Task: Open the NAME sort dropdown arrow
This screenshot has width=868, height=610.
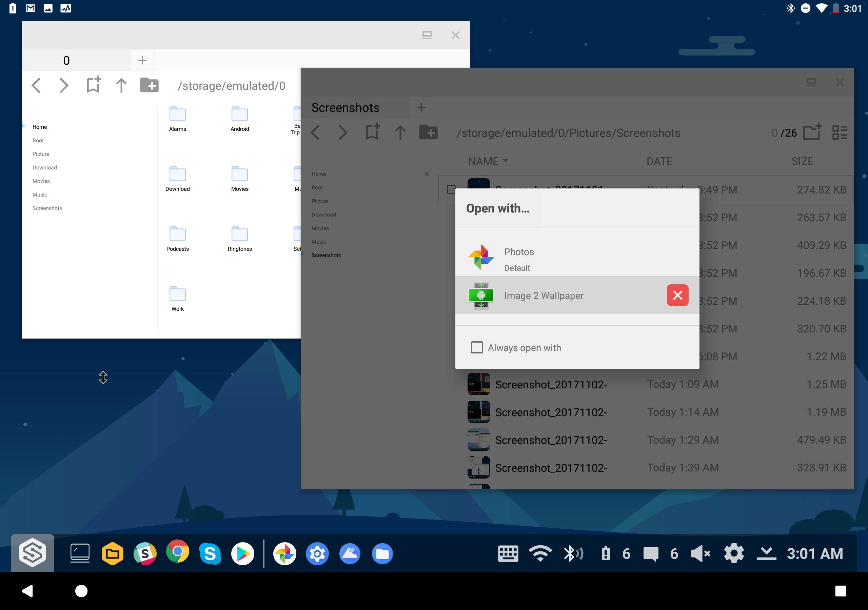Action: pos(506,161)
